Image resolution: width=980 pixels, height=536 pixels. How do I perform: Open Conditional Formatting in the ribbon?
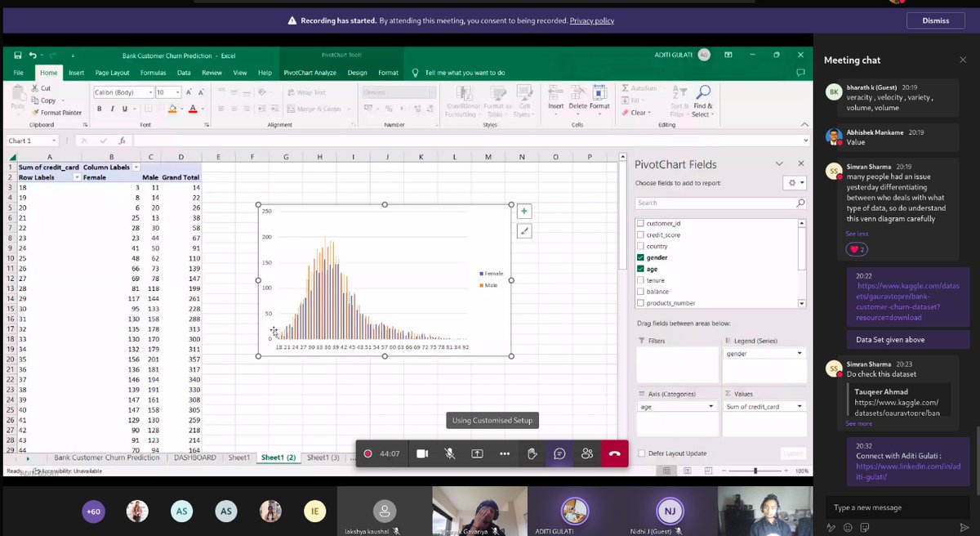[464, 102]
